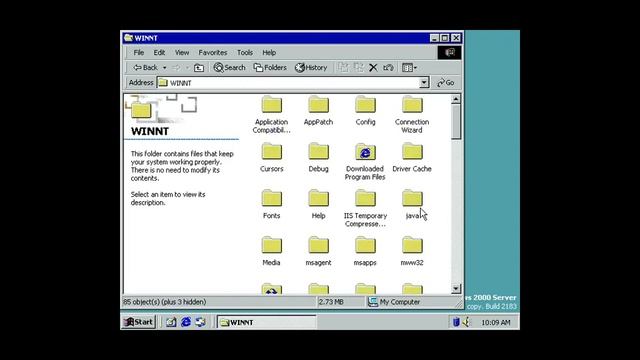Image resolution: width=640 pixels, height=360 pixels.
Task: Click the Back button
Action: tap(145, 68)
